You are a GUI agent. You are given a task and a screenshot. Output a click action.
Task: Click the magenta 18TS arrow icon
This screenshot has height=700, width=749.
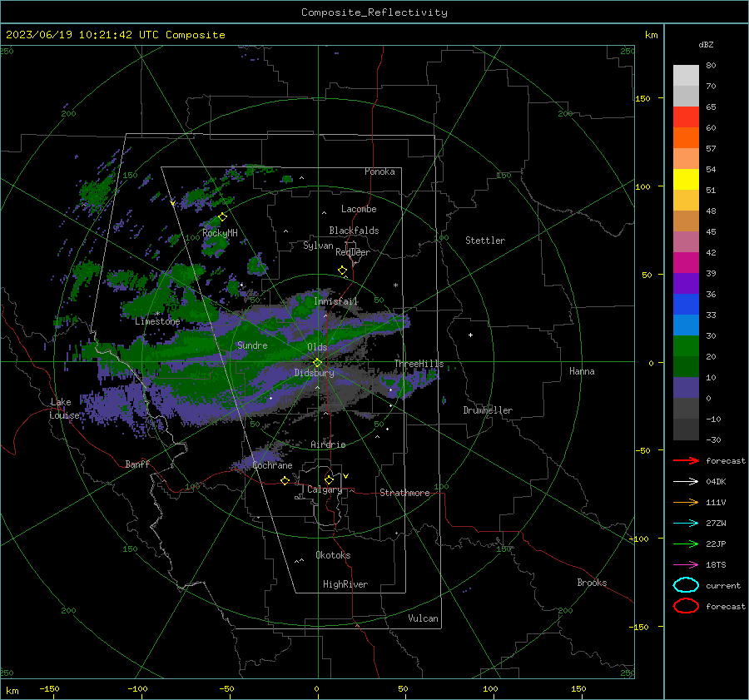(x=686, y=565)
